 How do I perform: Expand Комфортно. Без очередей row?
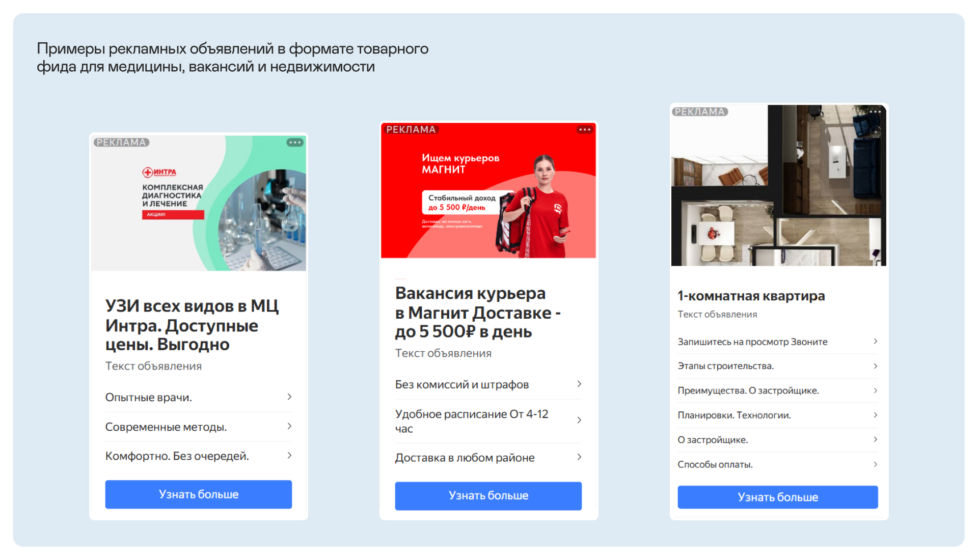(199, 456)
